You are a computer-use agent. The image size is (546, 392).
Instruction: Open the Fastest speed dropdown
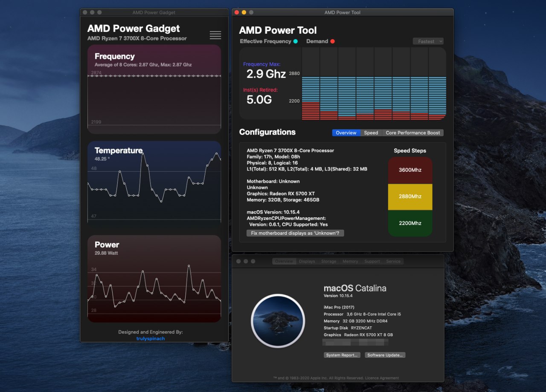(x=428, y=41)
